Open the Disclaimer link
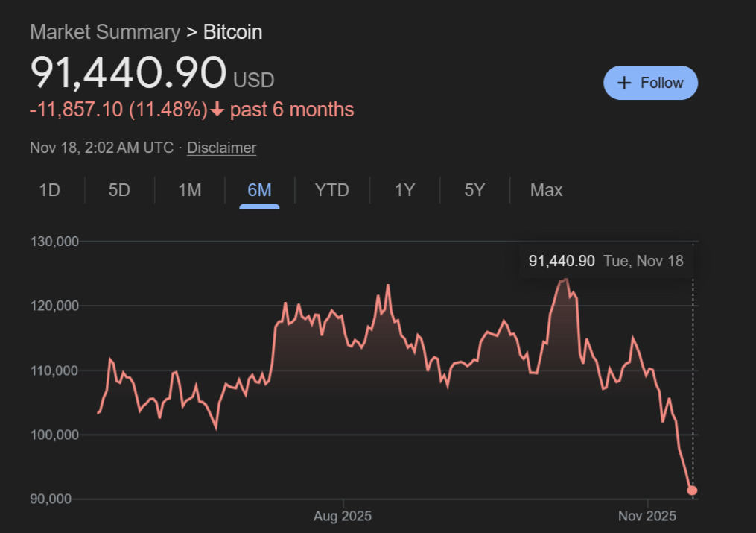The width and height of the screenshot is (756, 533). [222, 148]
